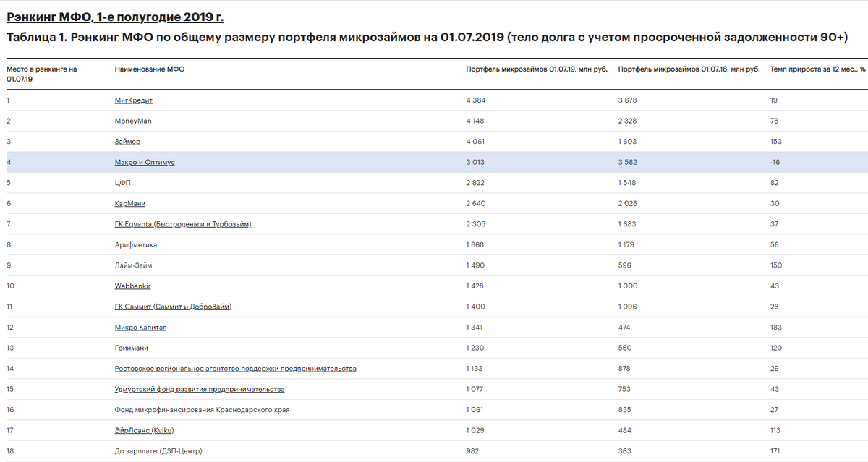The image size is (868, 462).
Task: Click the 2018 value 1 000 for Webbankir
Action: [x=629, y=286]
